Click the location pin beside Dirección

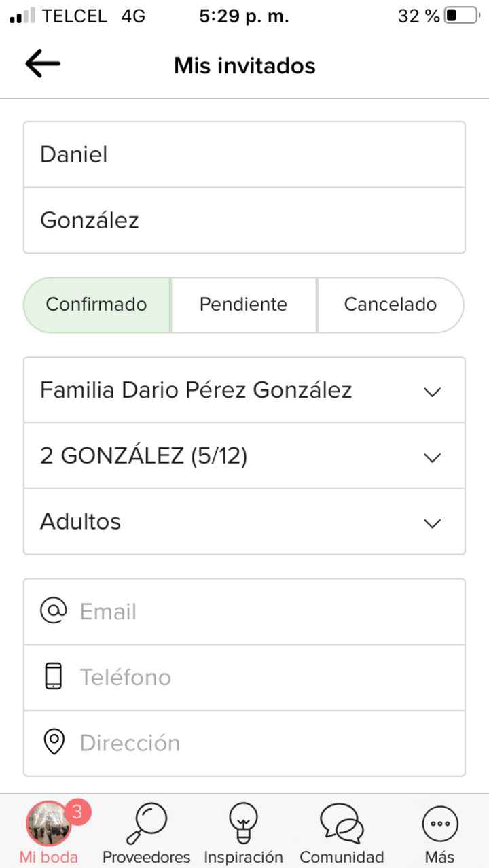click(x=54, y=742)
